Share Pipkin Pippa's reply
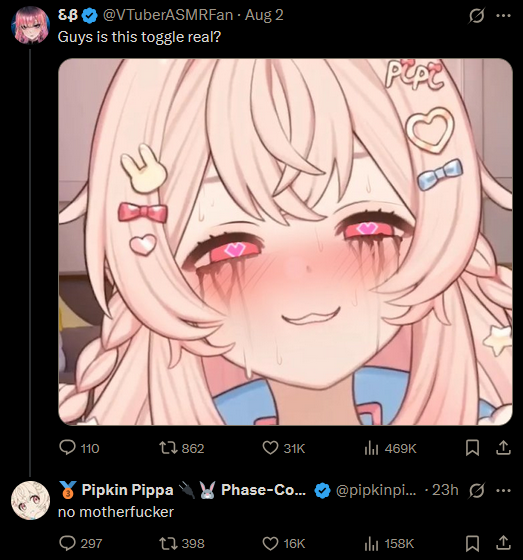Viewport: 523px width, 560px height. pyautogui.click(x=503, y=543)
